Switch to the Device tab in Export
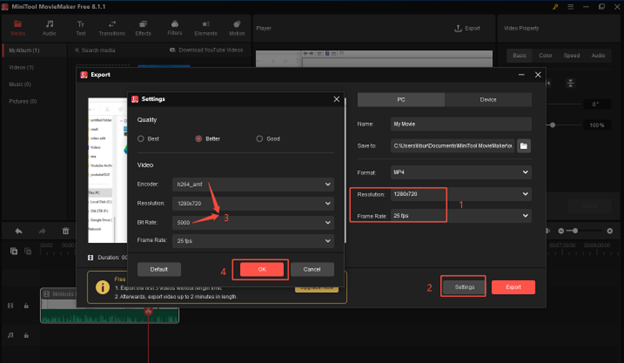This screenshot has height=363, width=624. tap(488, 100)
